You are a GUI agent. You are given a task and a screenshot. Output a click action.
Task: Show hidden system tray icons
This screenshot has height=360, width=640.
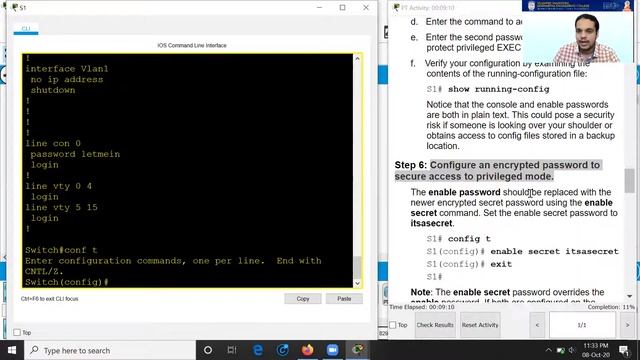(x=548, y=350)
